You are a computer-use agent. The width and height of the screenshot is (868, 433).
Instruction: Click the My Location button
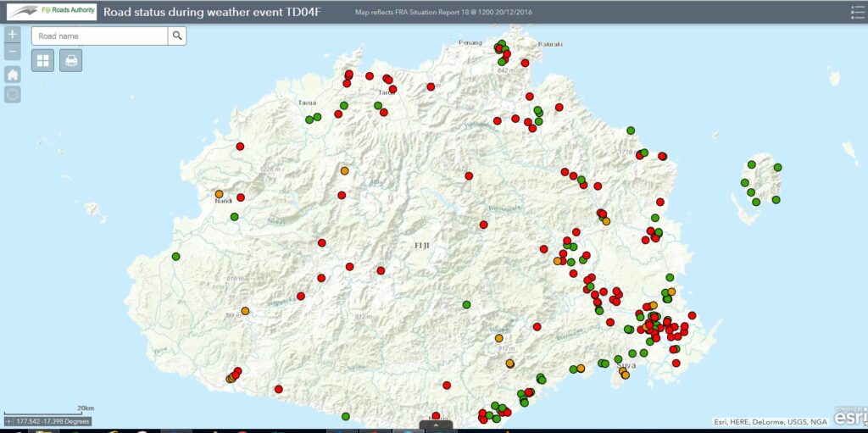tap(13, 94)
